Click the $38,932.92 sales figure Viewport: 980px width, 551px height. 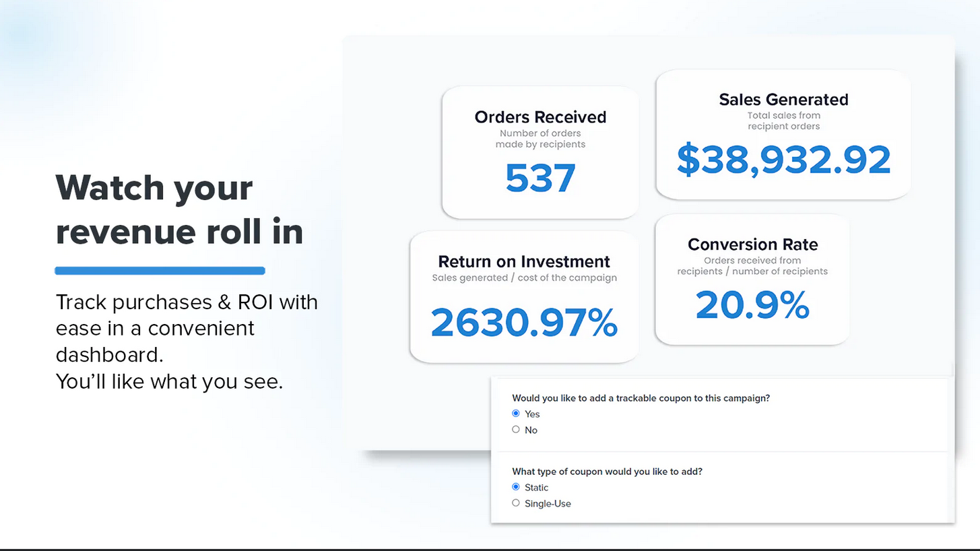[783, 160]
